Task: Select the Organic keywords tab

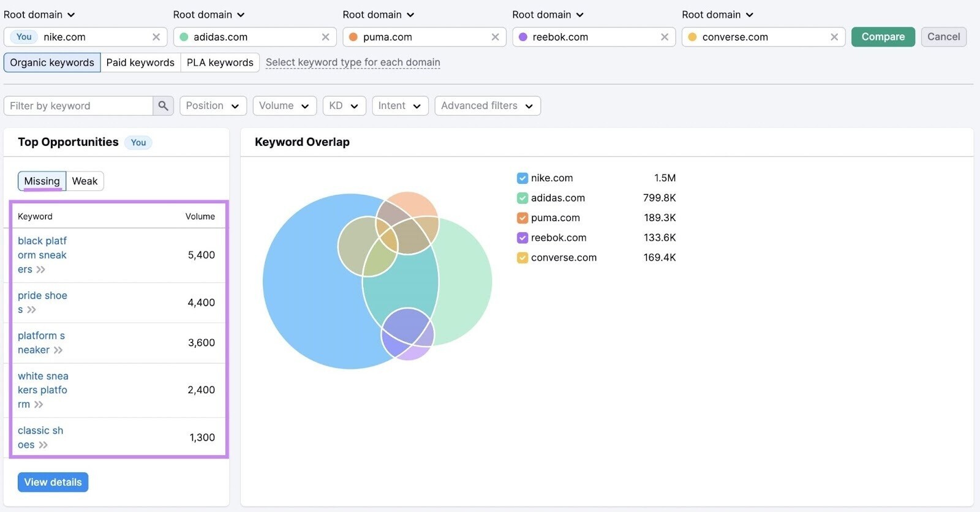Action: click(x=52, y=62)
